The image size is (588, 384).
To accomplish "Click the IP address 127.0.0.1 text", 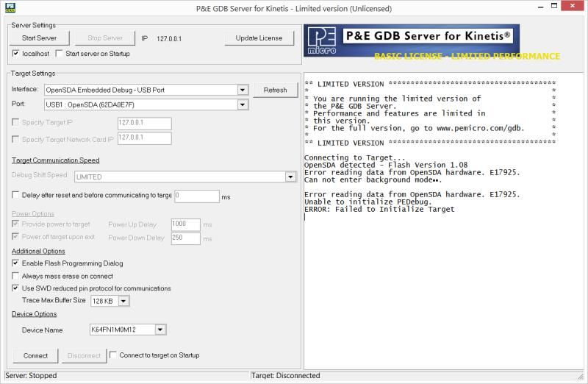I will (x=169, y=39).
